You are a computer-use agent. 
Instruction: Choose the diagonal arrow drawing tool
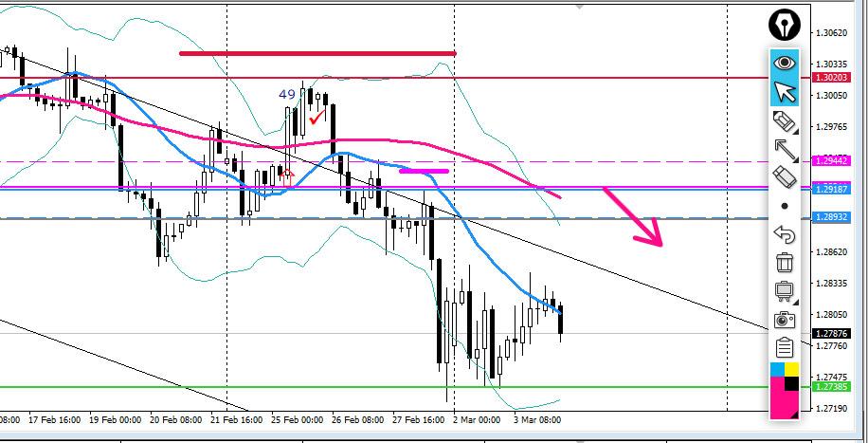(x=785, y=149)
